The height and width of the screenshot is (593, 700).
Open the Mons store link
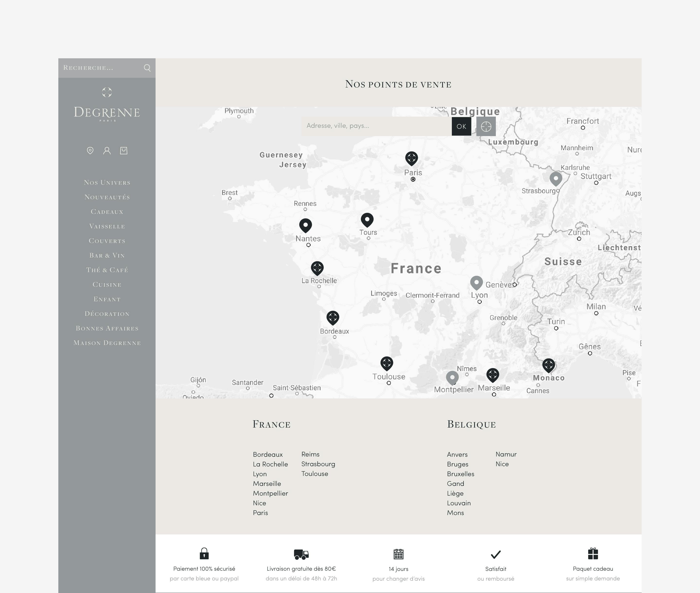455,513
